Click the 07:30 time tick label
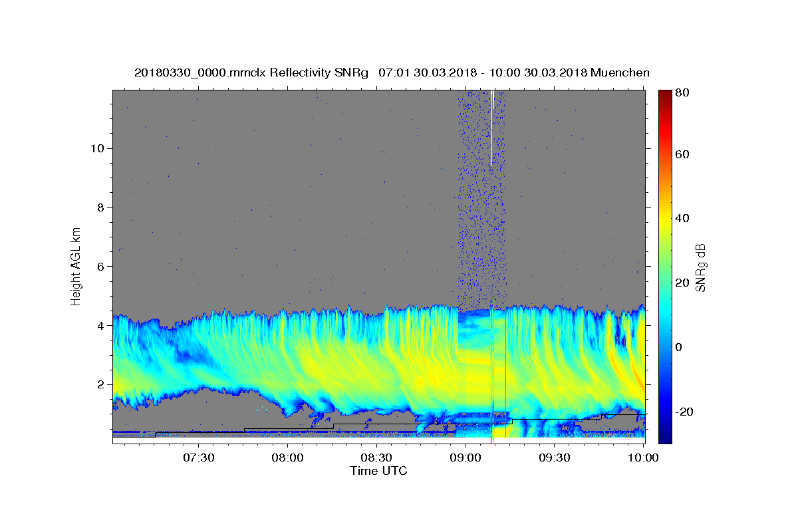The width and height of the screenshot is (798, 532). 198,458
